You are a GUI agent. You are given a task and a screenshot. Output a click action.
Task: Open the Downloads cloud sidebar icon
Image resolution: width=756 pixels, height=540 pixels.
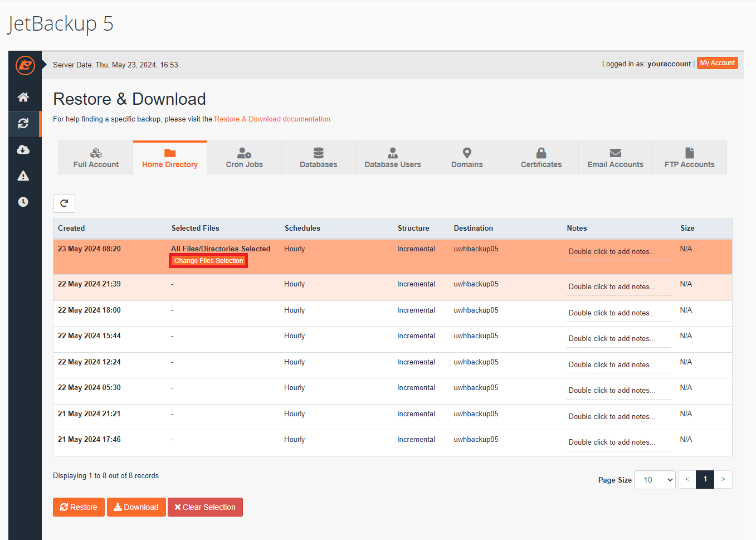(23, 149)
